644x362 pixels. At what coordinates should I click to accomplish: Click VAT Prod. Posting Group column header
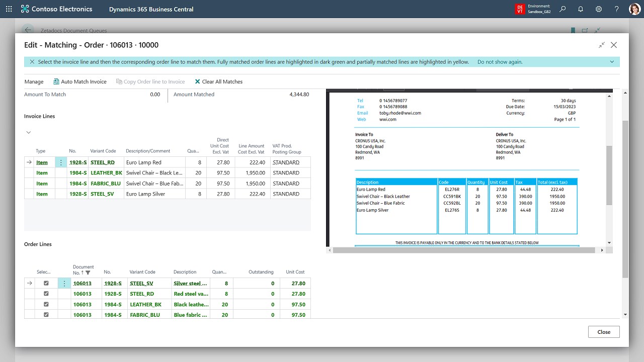tap(287, 149)
